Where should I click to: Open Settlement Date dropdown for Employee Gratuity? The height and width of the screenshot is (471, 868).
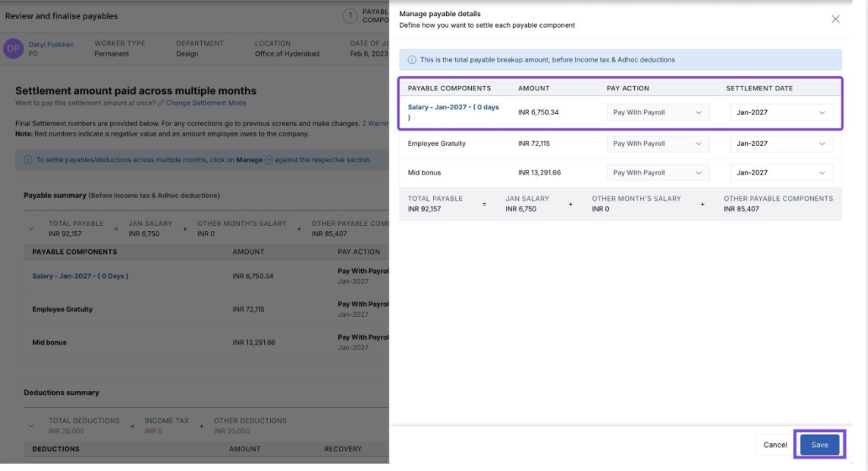click(x=781, y=144)
